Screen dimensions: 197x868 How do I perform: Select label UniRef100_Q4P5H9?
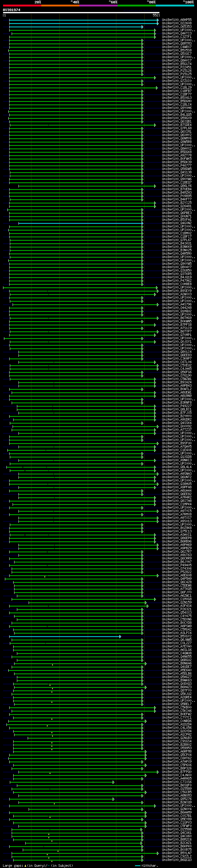coord(177,579)
